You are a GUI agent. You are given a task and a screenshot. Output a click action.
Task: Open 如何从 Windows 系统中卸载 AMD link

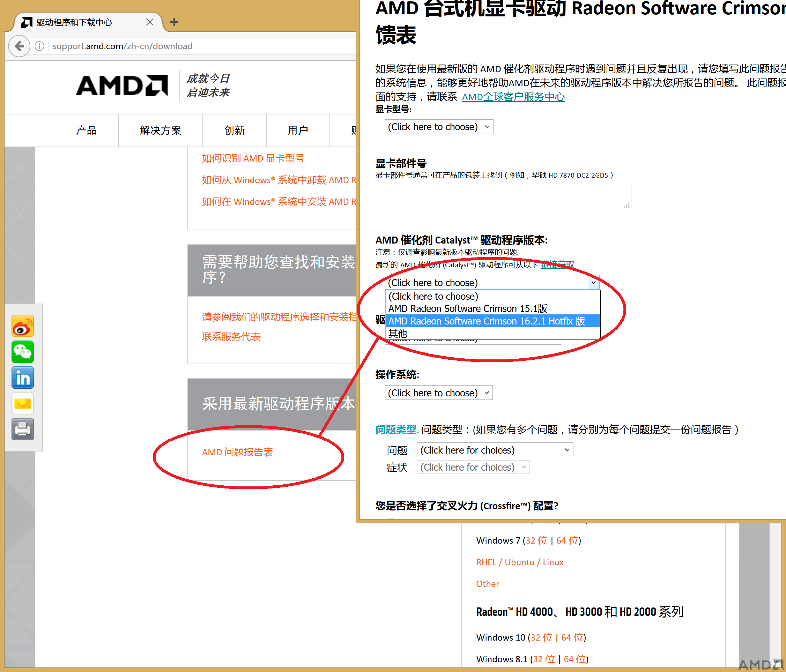coord(279,180)
